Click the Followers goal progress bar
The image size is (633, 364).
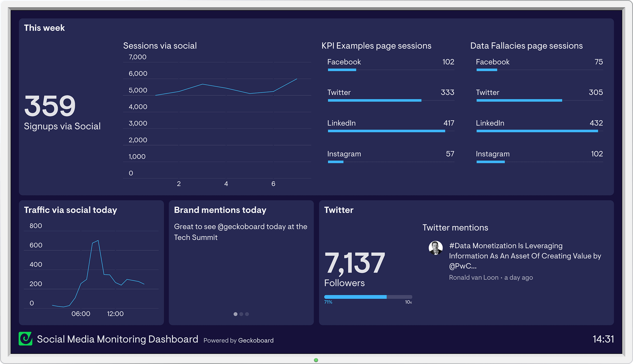pyautogui.click(x=368, y=297)
